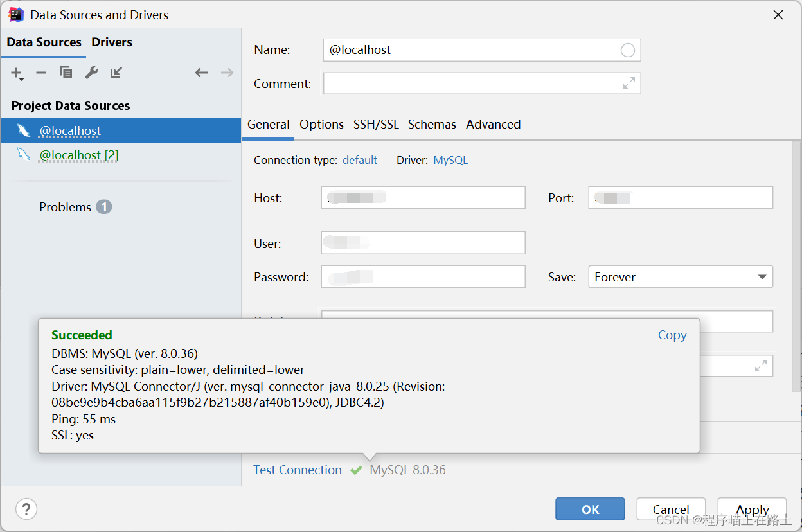Click the MySQL icon of @localhost [2]
The height and width of the screenshot is (532, 802).
click(24, 155)
